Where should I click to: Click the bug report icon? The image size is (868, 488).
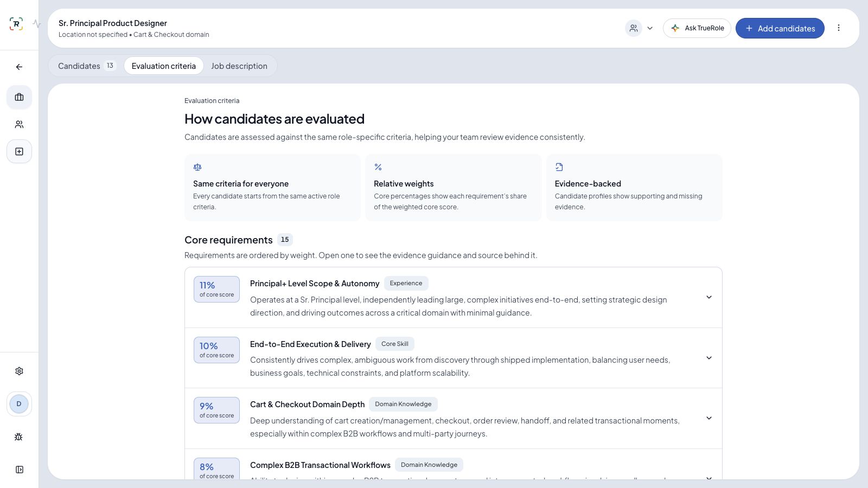19,436
